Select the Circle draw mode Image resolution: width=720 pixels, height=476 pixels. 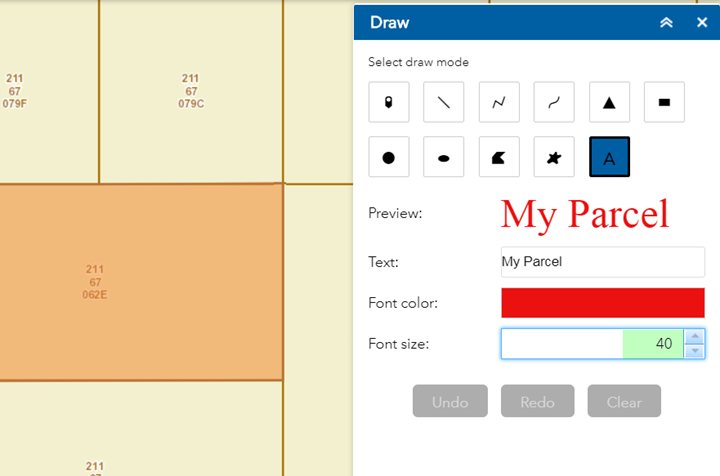[x=389, y=157]
